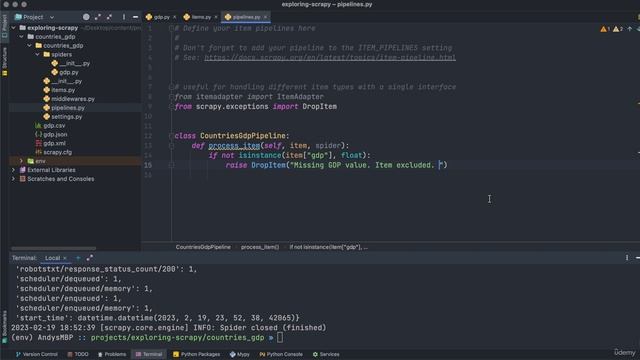This screenshot has height=360, width=640.
Task: Click the 'if not isinstance' breadcrumb
Action: coord(329,247)
